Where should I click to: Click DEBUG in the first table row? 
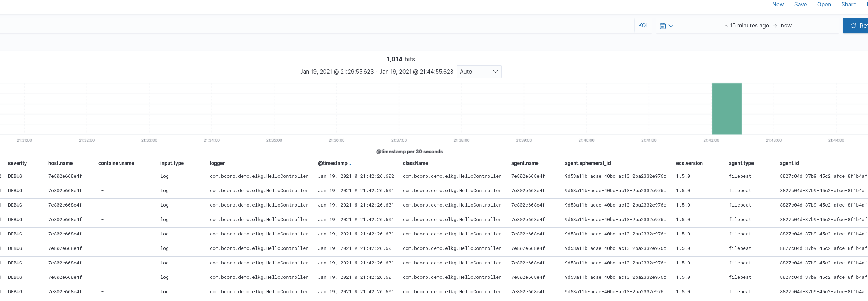point(15,176)
